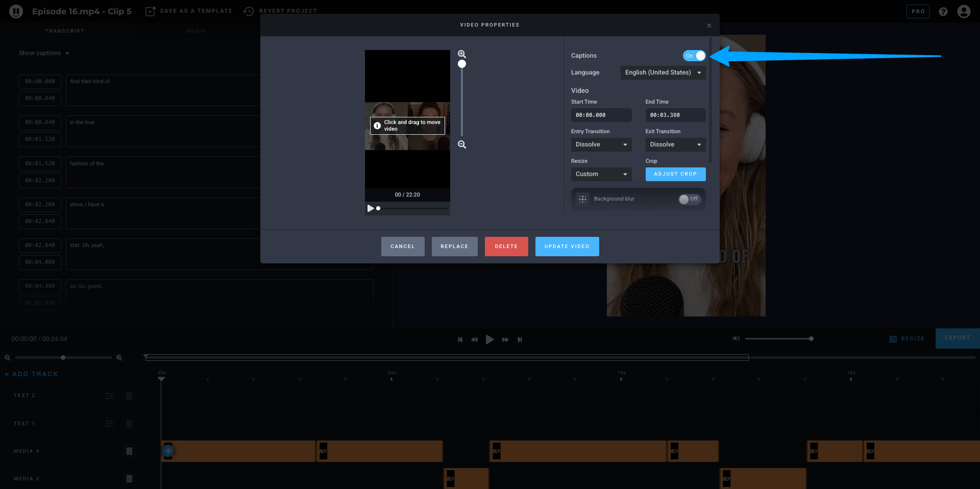This screenshot has height=489, width=980.
Task: Expand the Entry Transition dropdown
Action: (601, 144)
